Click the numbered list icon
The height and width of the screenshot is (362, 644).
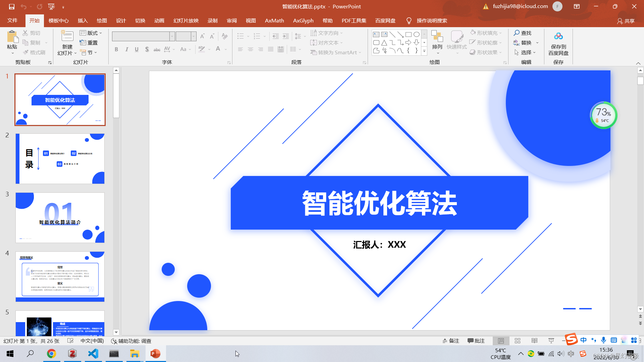257,36
